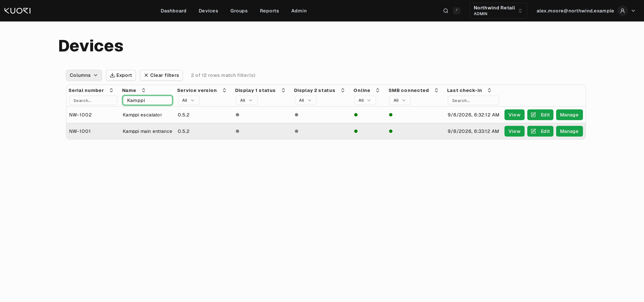644x302 pixels.
Task: Expand the user account menu chevron
Action: 633,11
